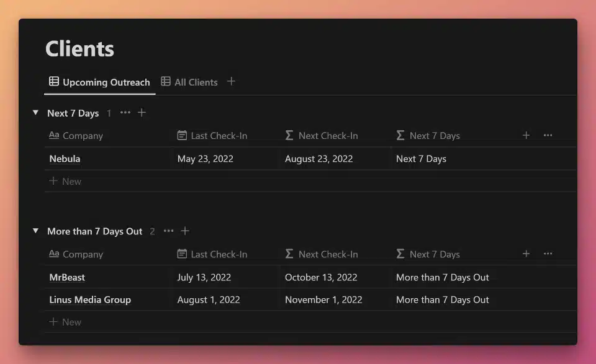This screenshot has width=596, height=364.
Task: Open the Linus Media Group page
Action: click(x=90, y=300)
